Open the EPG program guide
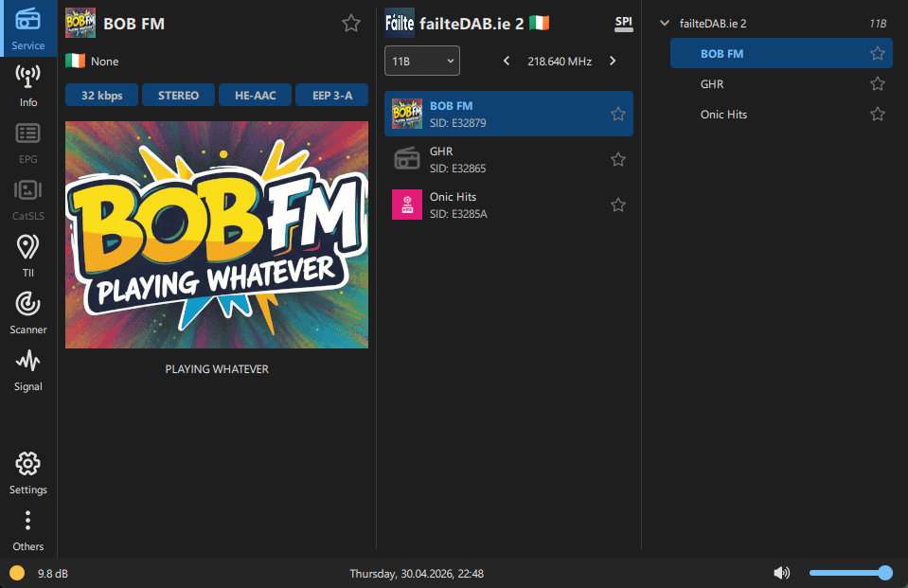This screenshot has width=908, height=588. (27, 143)
